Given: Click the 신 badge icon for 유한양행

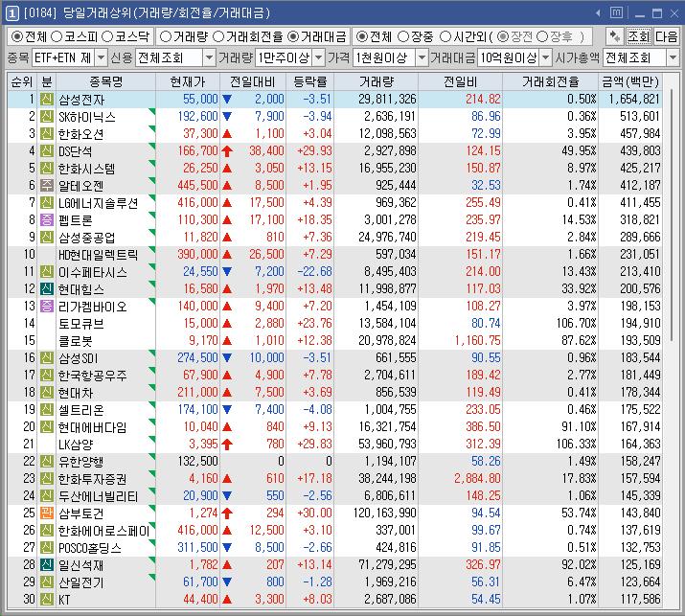Looking at the screenshot, I should point(47,462).
